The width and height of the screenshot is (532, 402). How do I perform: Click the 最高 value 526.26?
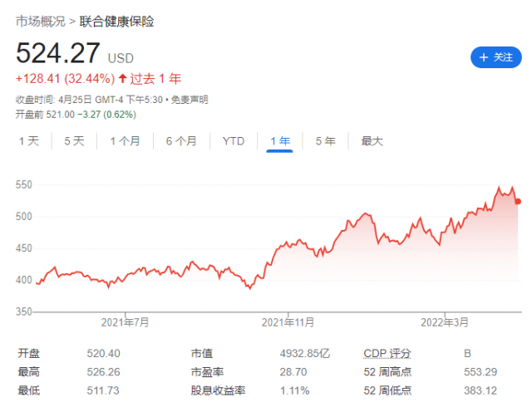click(x=103, y=372)
